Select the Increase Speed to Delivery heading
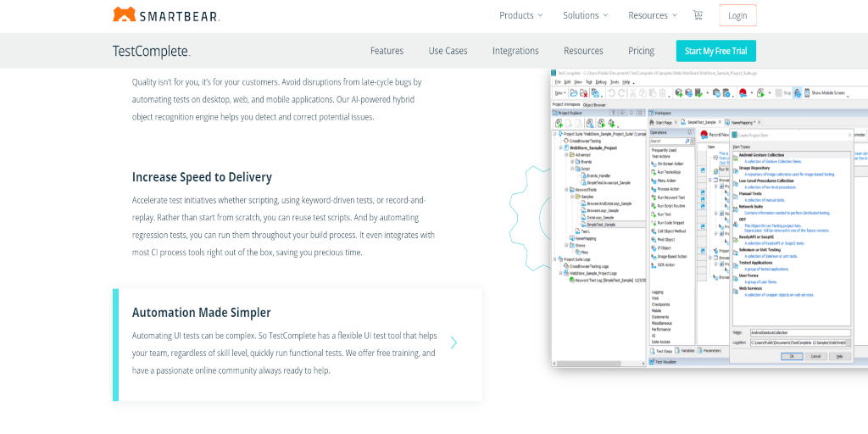 pos(202,177)
